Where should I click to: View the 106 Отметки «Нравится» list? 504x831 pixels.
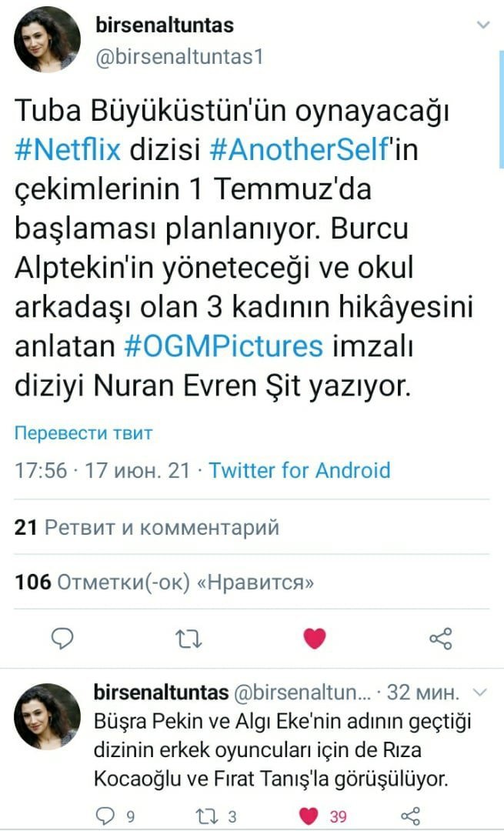[165, 582]
